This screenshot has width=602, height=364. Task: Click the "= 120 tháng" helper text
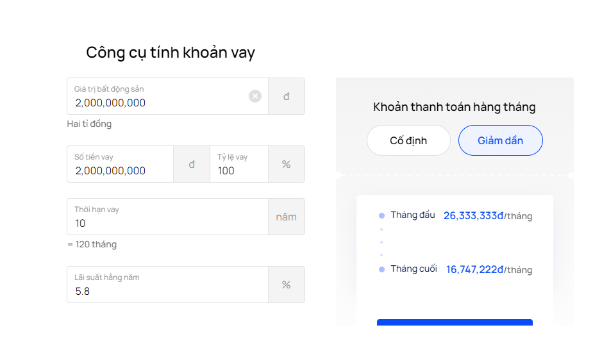92,244
